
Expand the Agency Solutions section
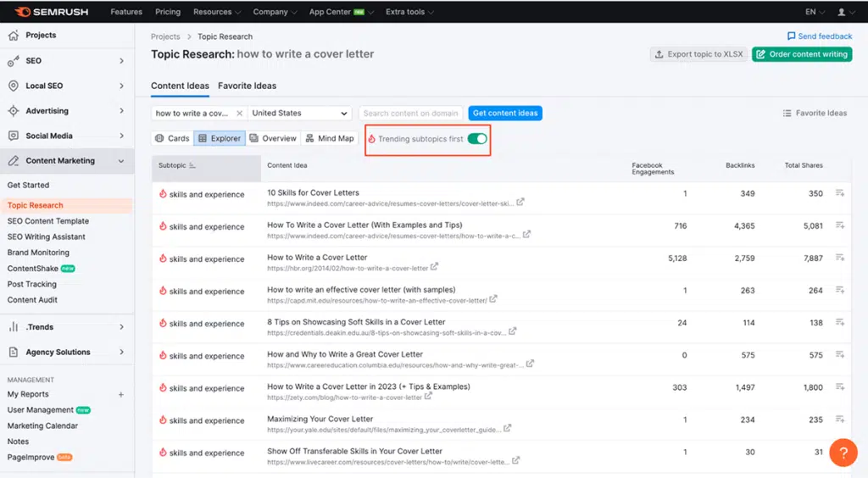coord(121,352)
